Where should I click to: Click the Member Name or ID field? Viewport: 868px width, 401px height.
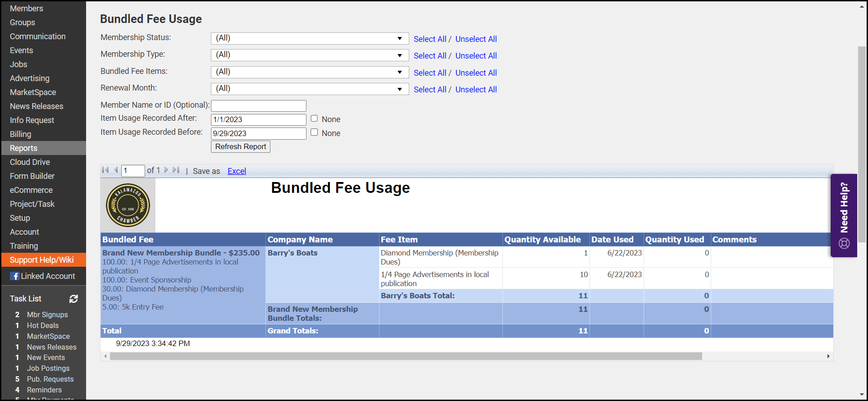click(259, 106)
